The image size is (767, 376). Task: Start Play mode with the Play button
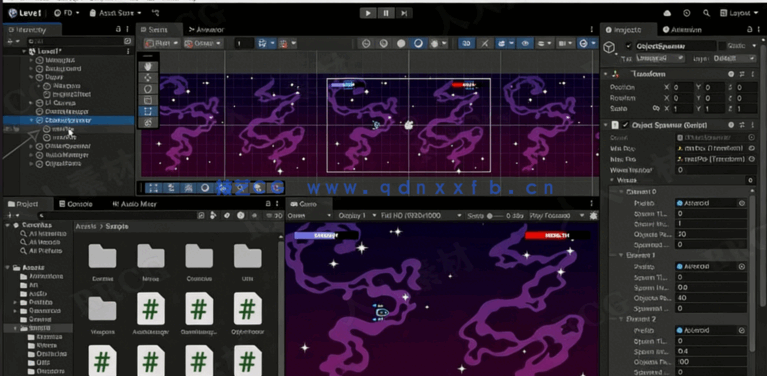coord(368,13)
